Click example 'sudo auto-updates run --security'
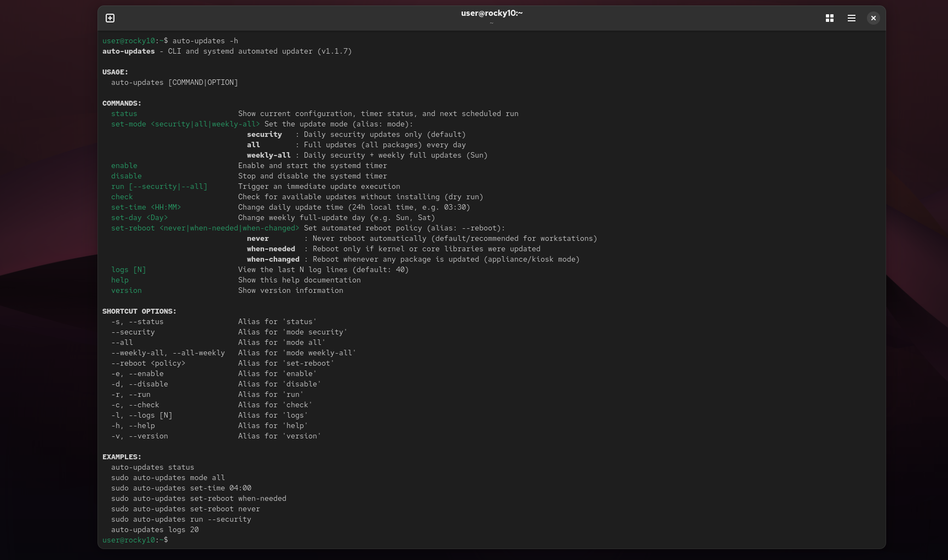 pyautogui.click(x=181, y=519)
